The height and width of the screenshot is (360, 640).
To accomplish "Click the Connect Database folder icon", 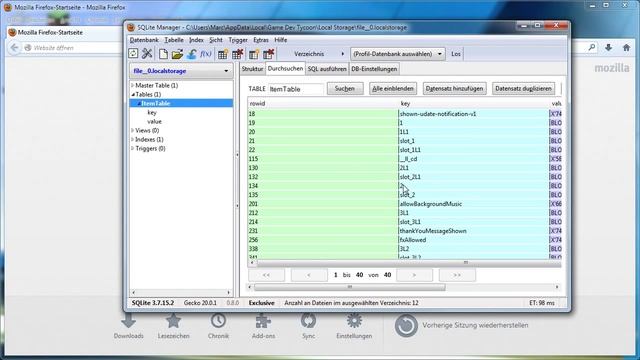I will [x=177, y=53].
